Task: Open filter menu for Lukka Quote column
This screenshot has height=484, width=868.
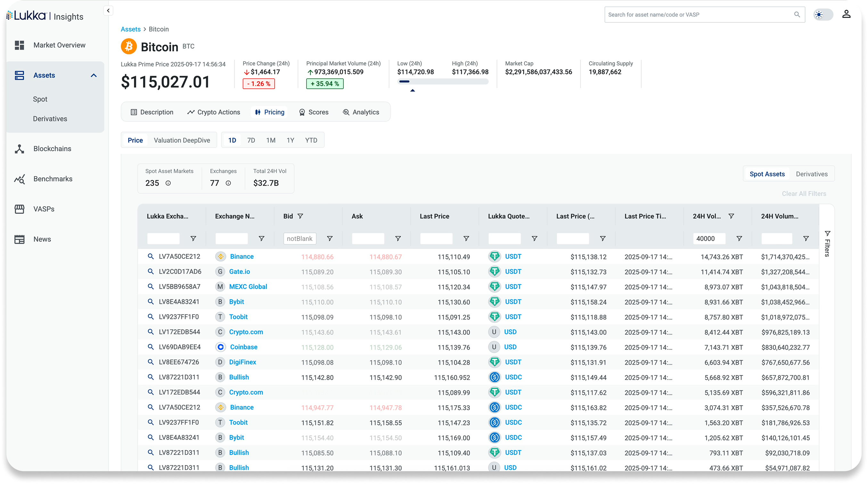Action: click(535, 239)
